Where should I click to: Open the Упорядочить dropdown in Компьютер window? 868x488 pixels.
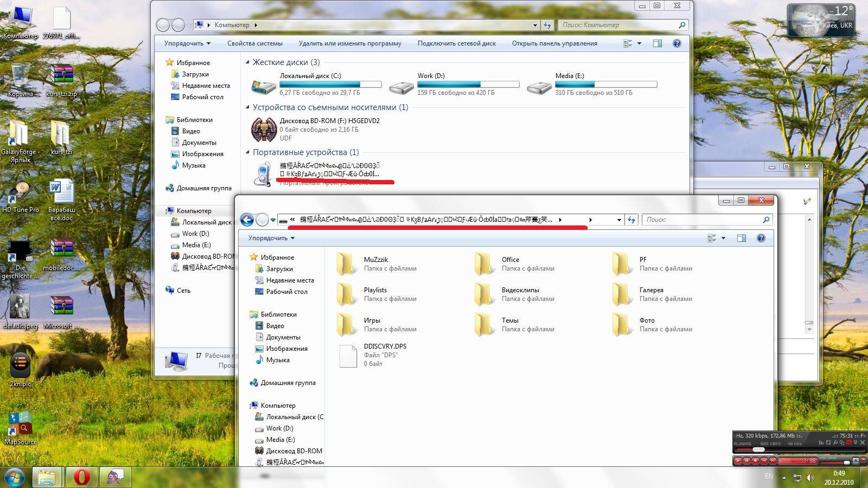pos(187,43)
